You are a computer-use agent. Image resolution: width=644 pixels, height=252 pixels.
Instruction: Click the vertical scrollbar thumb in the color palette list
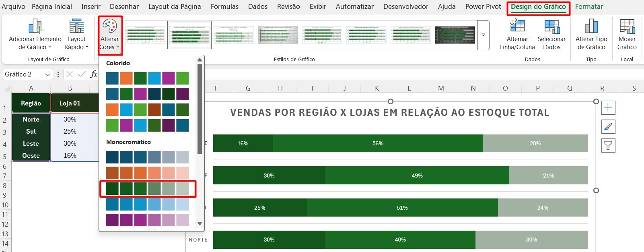[200, 109]
